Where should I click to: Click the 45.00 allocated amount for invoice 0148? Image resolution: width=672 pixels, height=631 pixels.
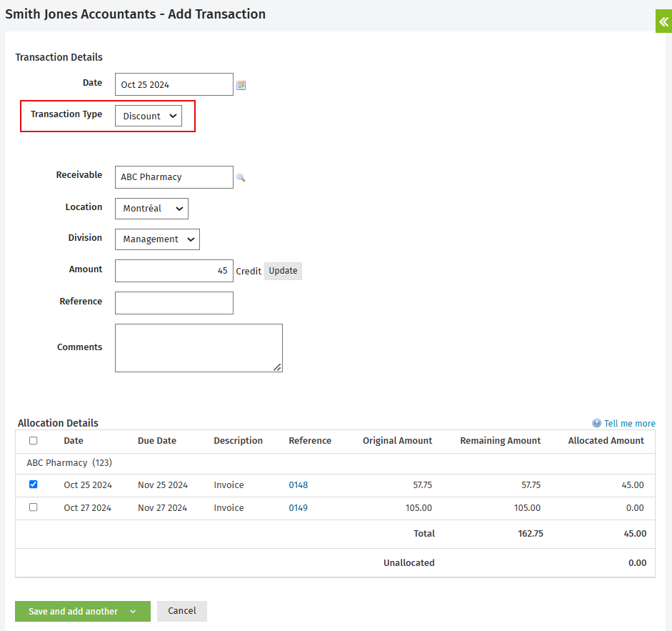coord(633,485)
